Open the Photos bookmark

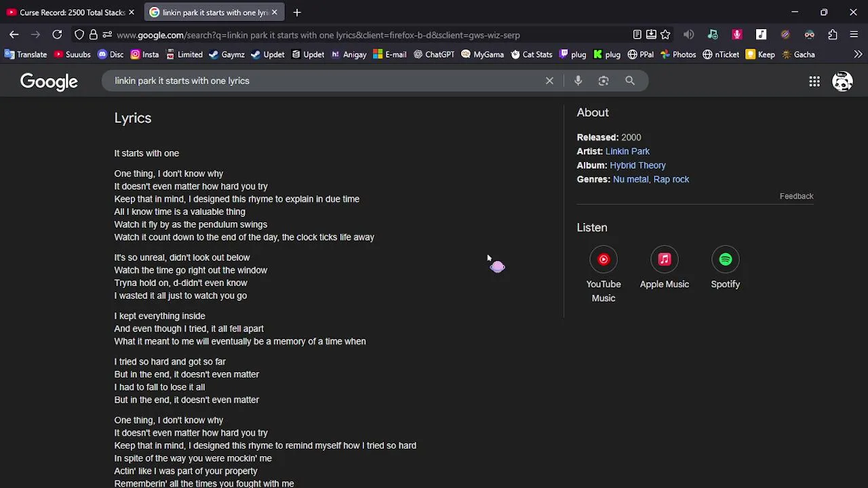tap(677, 54)
